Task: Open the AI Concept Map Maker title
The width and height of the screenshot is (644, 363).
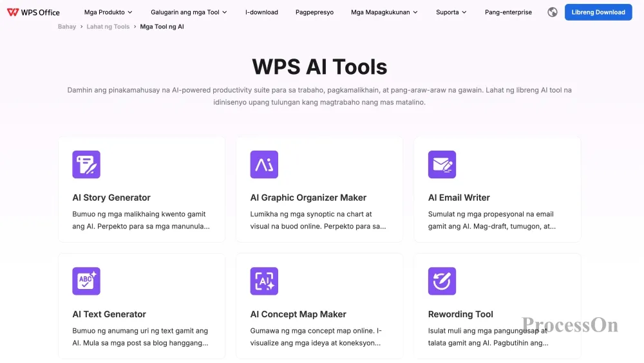Action: (298, 314)
